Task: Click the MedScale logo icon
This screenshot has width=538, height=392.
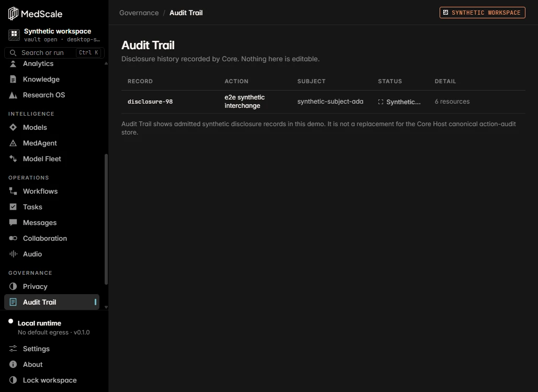Action: point(13,14)
